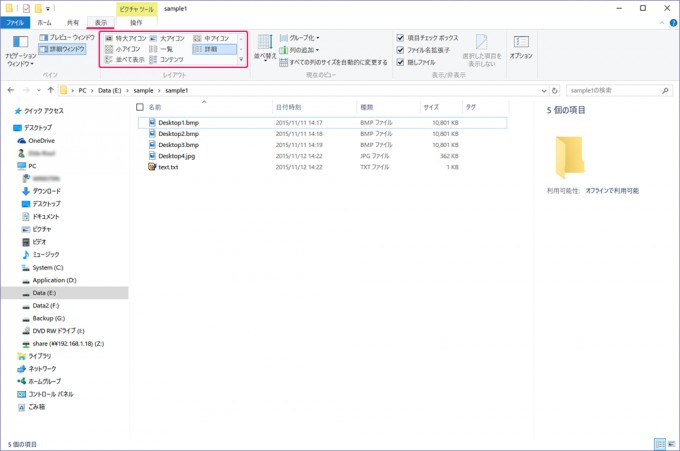Select share network drive (Z:)
680x451 pixels.
pyautogui.click(x=63, y=343)
